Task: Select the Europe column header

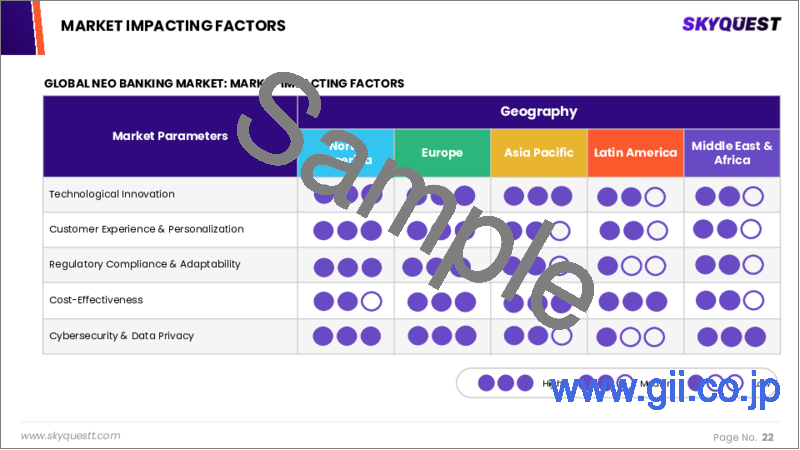Action: click(x=442, y=153)
